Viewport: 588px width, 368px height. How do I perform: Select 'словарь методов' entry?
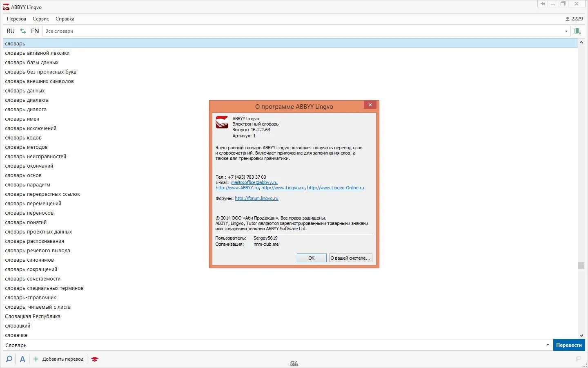pos(27,147)
